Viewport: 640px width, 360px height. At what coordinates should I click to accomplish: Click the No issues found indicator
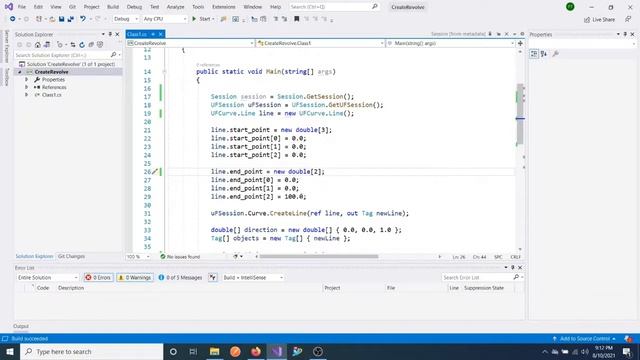pos(180,257)
